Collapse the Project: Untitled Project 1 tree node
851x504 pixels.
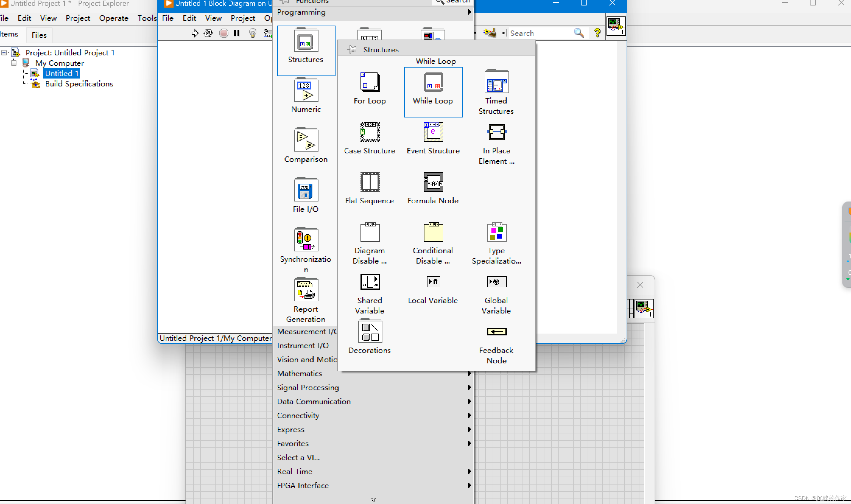pyautogui.click(x=5, y=53)
